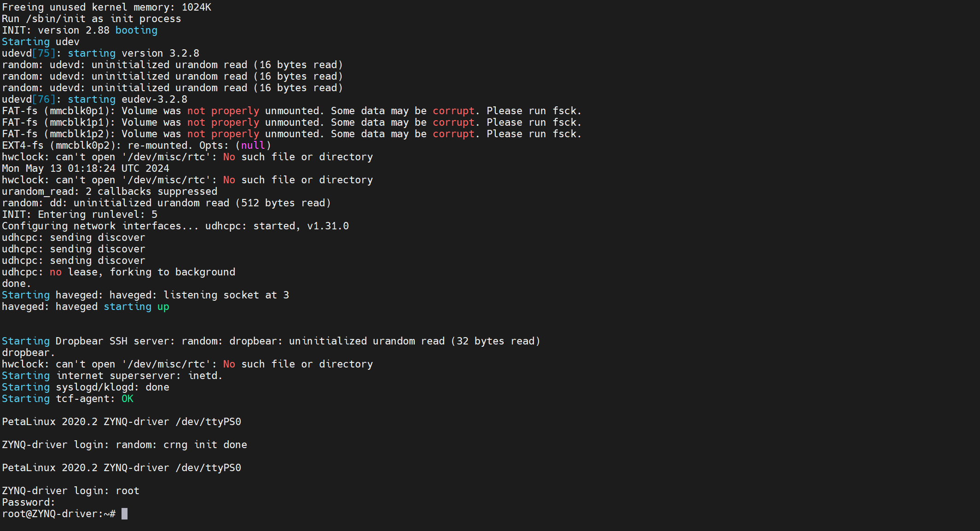Click the 'Mon May 13 01:18:24 UTC 2024' timestamp
Screen dimensions: 980x531
coord(86,168)
